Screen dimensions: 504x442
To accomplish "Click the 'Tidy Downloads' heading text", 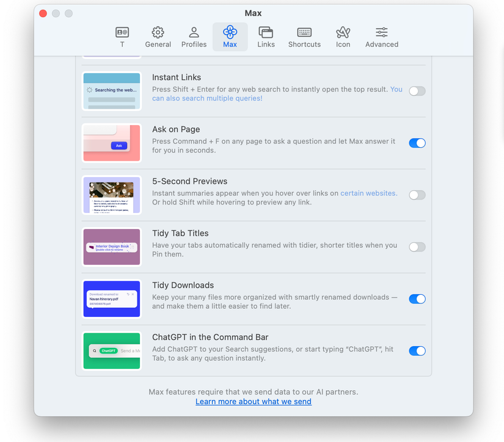I will (183, 285).
